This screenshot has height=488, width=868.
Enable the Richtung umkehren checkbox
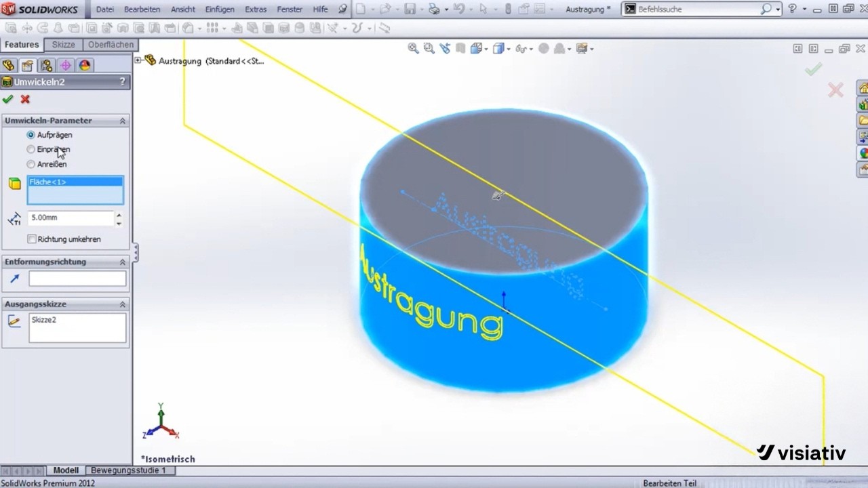click(32, 239)
